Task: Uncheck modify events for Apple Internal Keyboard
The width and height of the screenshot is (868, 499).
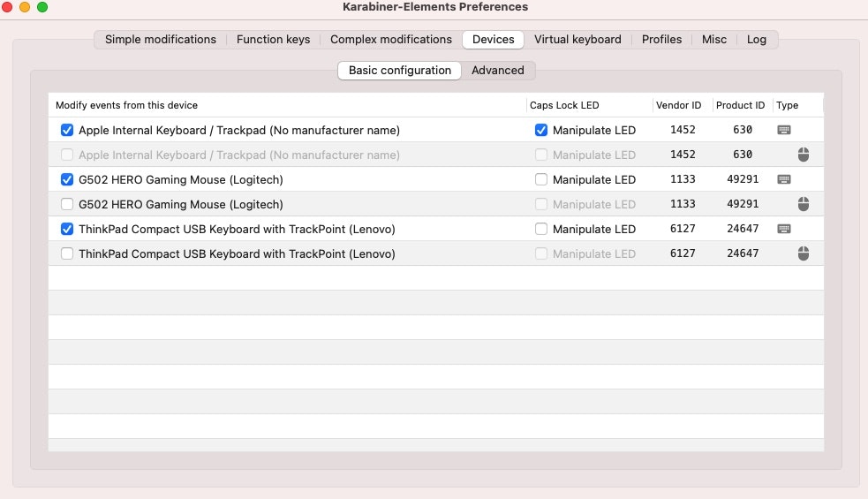Action: [67, 130]
